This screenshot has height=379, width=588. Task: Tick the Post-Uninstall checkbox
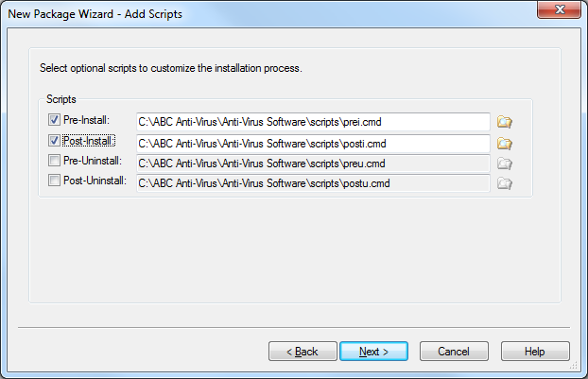(54, 181)
